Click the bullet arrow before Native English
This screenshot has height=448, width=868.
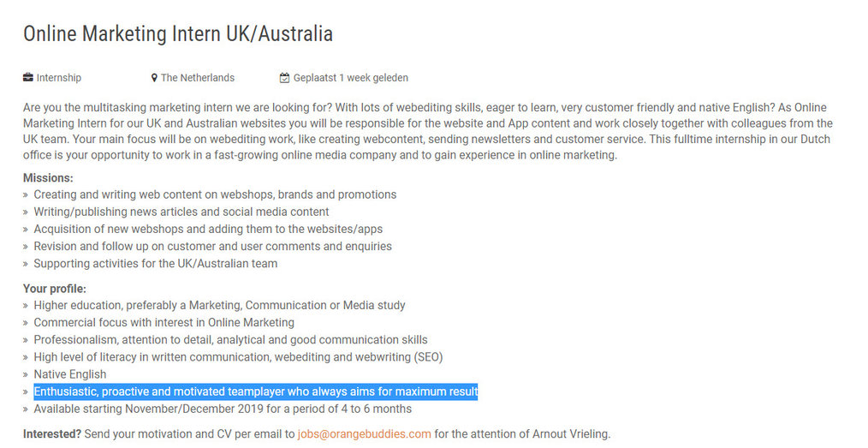point(26,375)
